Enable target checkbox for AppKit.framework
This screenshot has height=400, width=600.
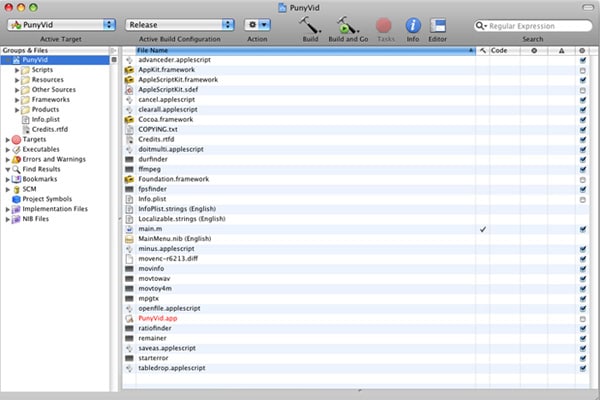click(x=582, y=70)
